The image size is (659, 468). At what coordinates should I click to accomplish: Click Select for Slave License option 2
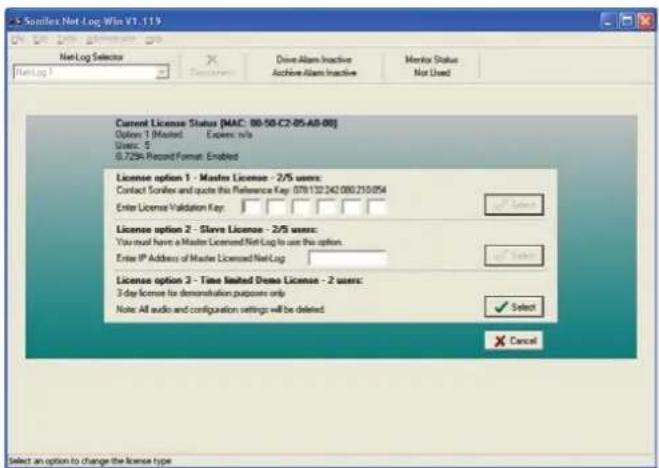click(x=514, y=255)
